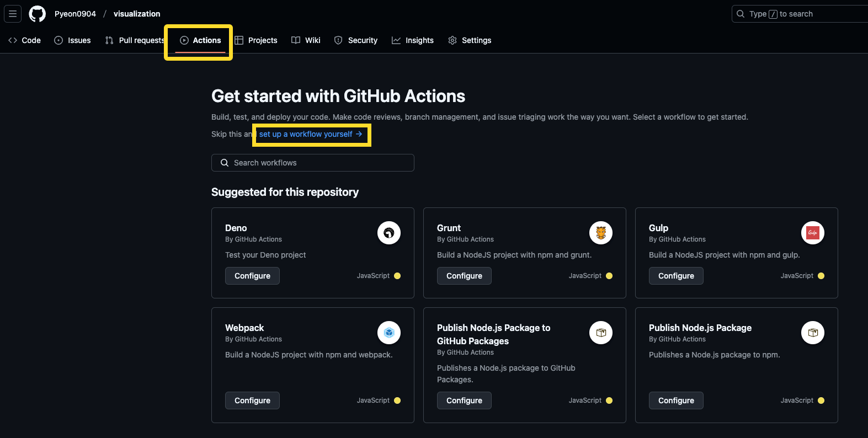The height and width of the screenshot is (438, 868).
Task: Click the Insights graph icon
Action: pos(396,40)
